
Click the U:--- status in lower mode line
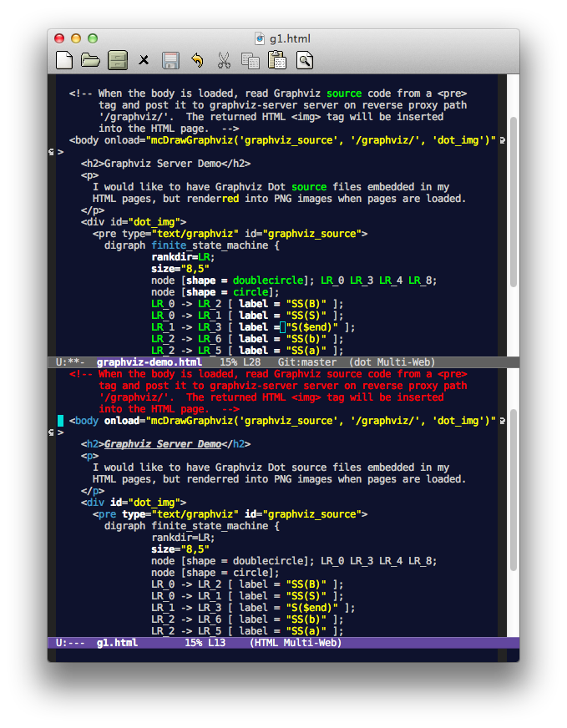pos(70,643)
